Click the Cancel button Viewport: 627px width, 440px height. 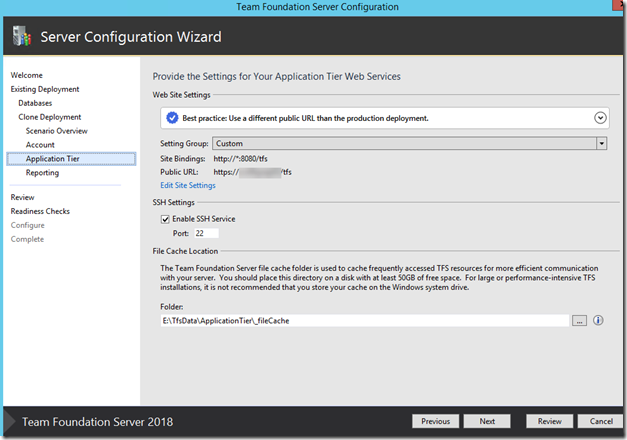[601, 421]
